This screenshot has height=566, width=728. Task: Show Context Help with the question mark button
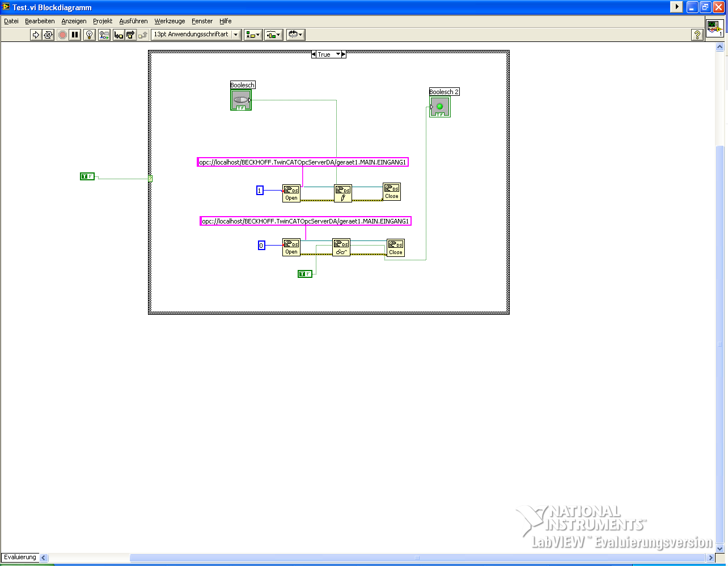pos(697,35)
